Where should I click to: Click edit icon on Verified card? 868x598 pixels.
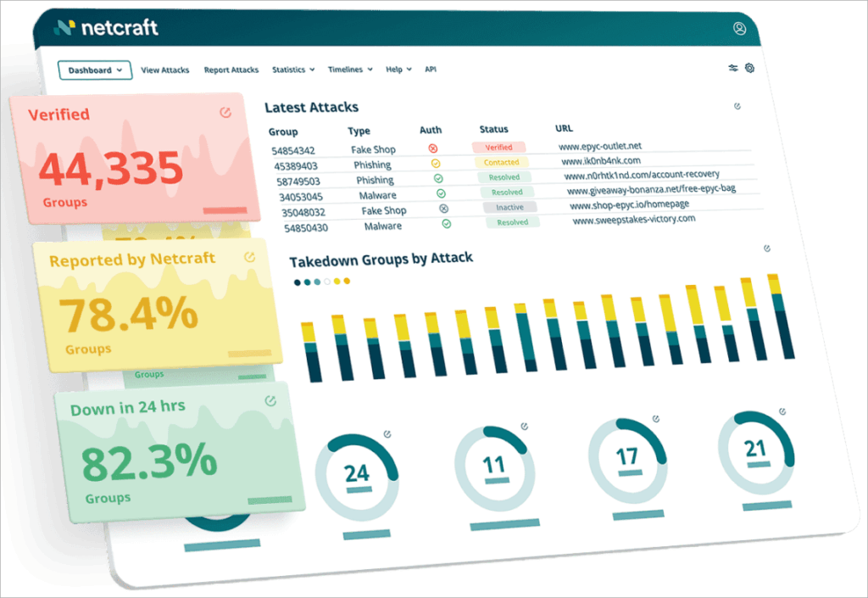225,112
